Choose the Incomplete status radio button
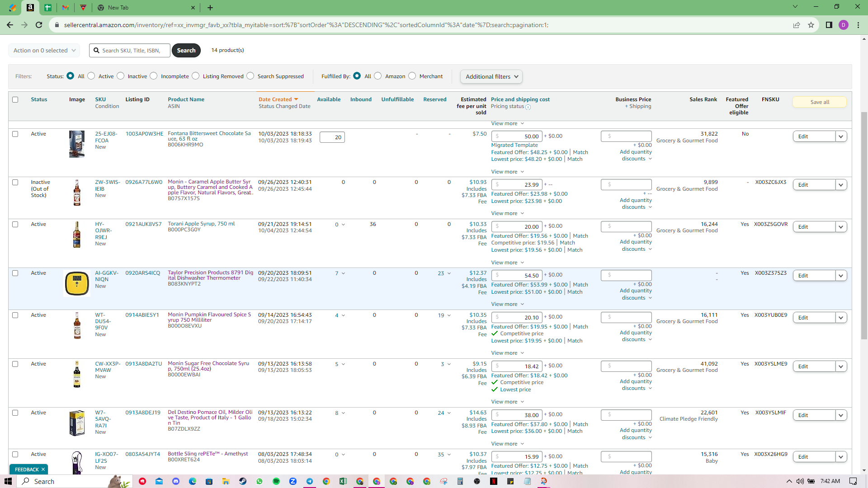Screen dimensions: 868x488 [x=154, y=76]
